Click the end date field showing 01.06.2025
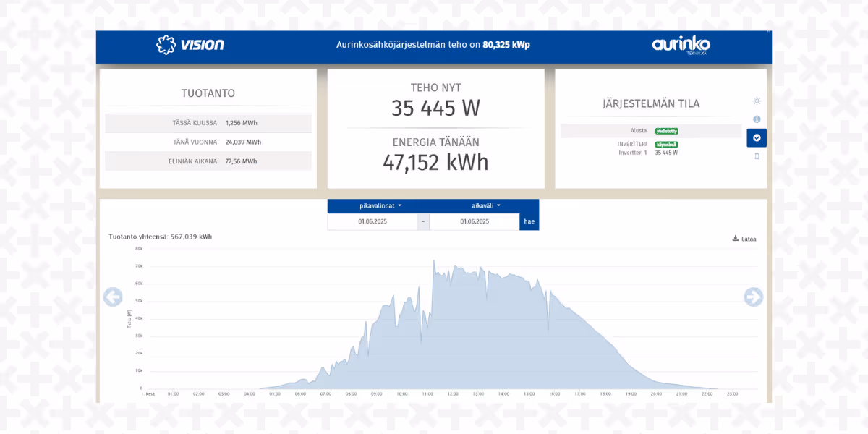Screen dimensions: 868x434 (x=474, y=221)
